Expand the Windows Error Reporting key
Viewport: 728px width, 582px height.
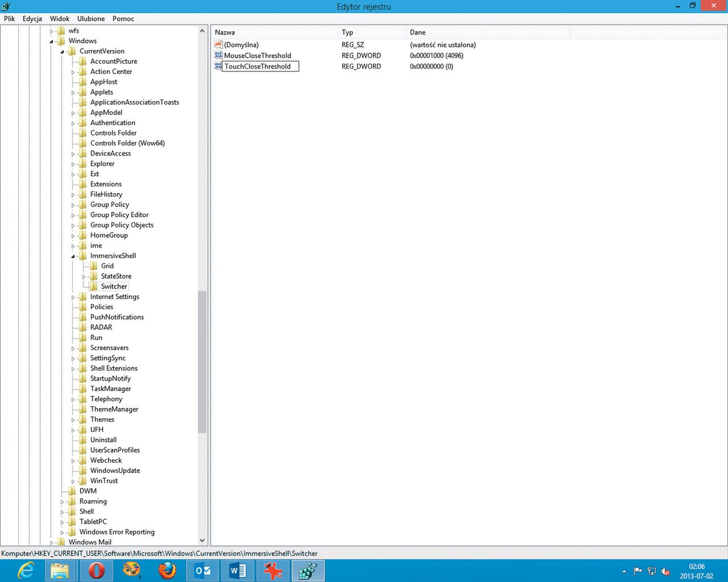(63, 533)
